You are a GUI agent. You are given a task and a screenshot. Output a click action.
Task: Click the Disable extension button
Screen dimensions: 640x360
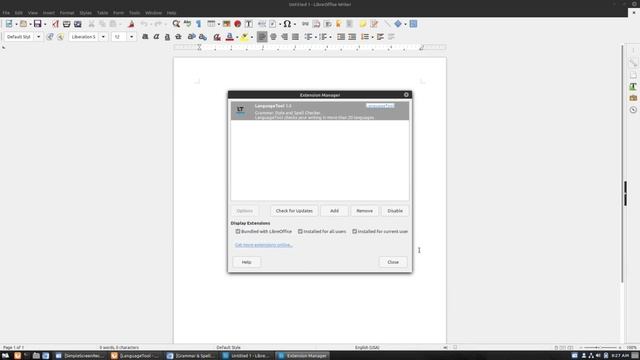tap(395, 211)
